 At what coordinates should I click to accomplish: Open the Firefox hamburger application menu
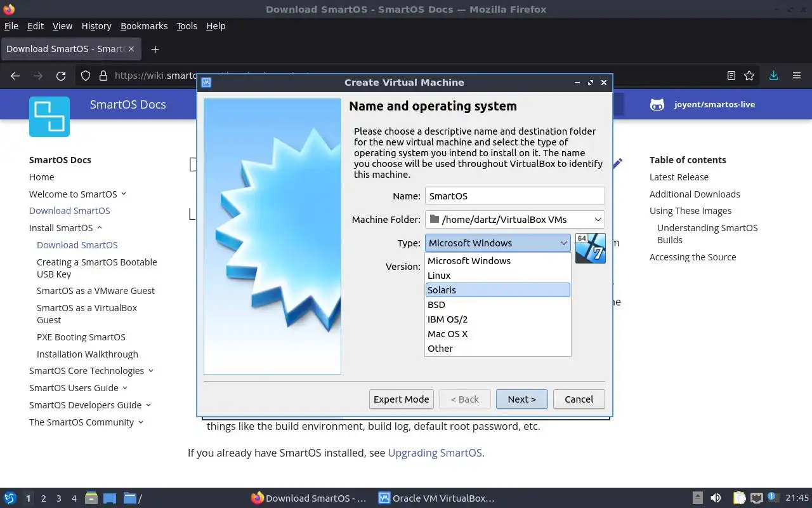pos(797,76)
